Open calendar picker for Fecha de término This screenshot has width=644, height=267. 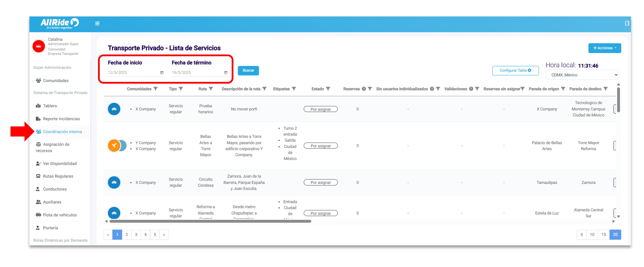point(226,73)
